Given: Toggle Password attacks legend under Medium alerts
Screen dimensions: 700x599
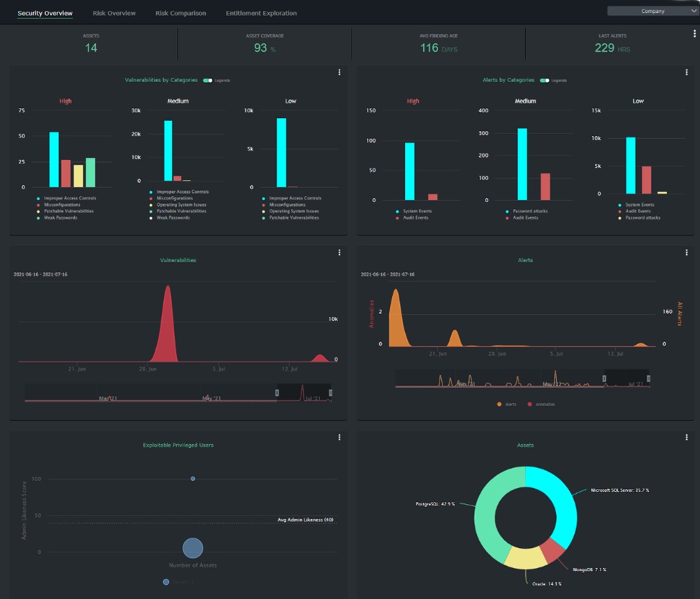Looking at the screenshot, I should (x=527, y=211).
